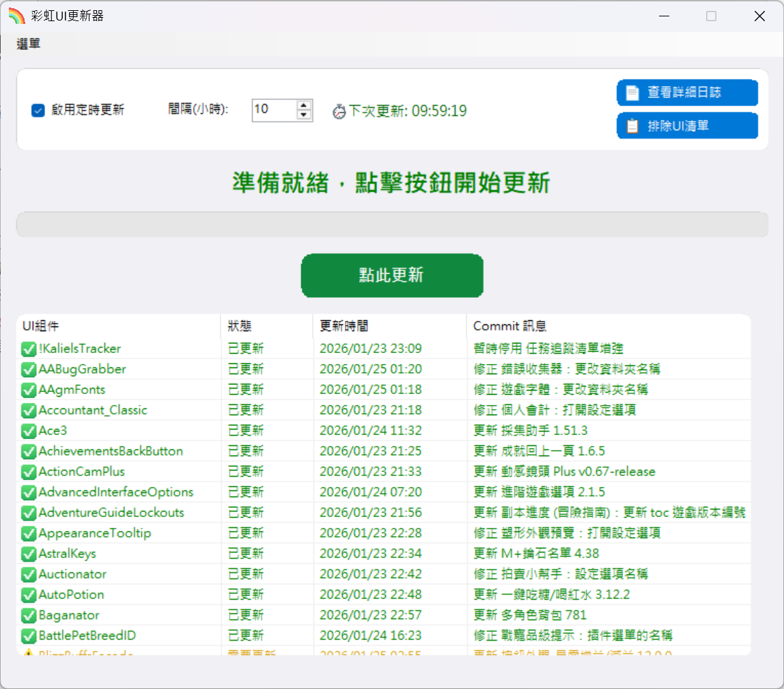Click the update progress bar

click(392, 225)
